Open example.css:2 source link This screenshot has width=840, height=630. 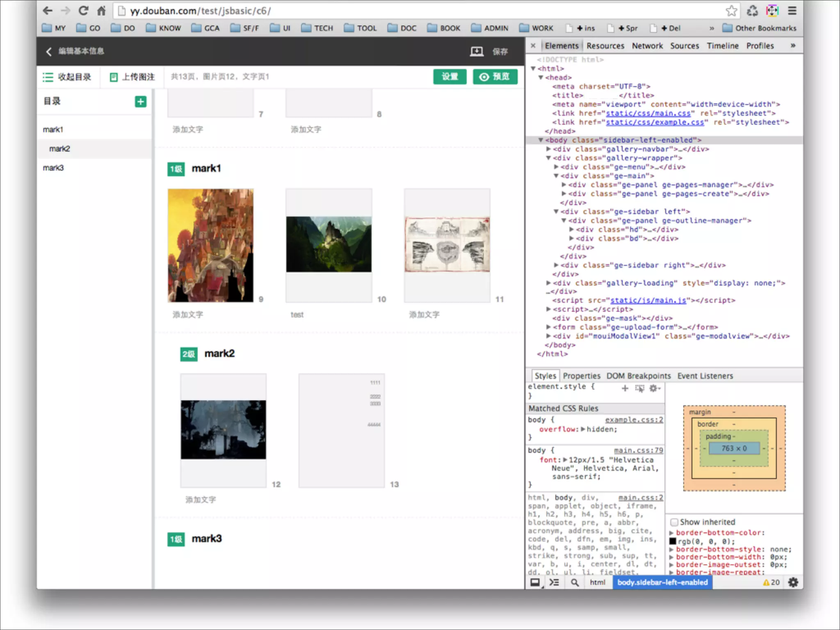click(634, 420)
